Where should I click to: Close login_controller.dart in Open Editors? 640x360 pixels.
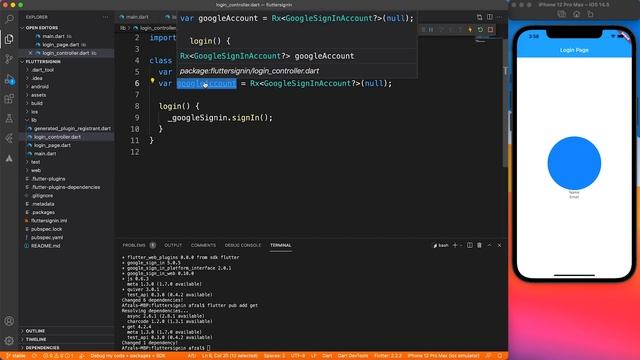pos(30,53)
